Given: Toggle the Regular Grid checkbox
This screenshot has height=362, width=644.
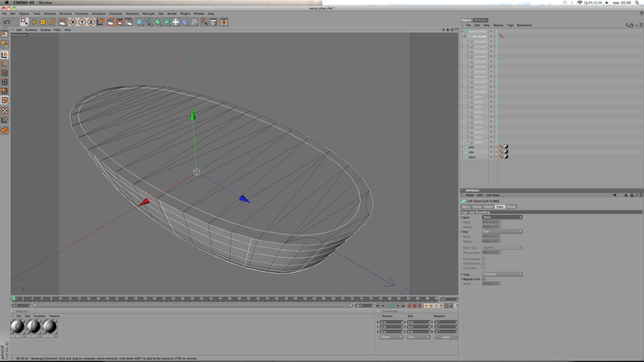Looking at the screenshot, I should [483, 278].
